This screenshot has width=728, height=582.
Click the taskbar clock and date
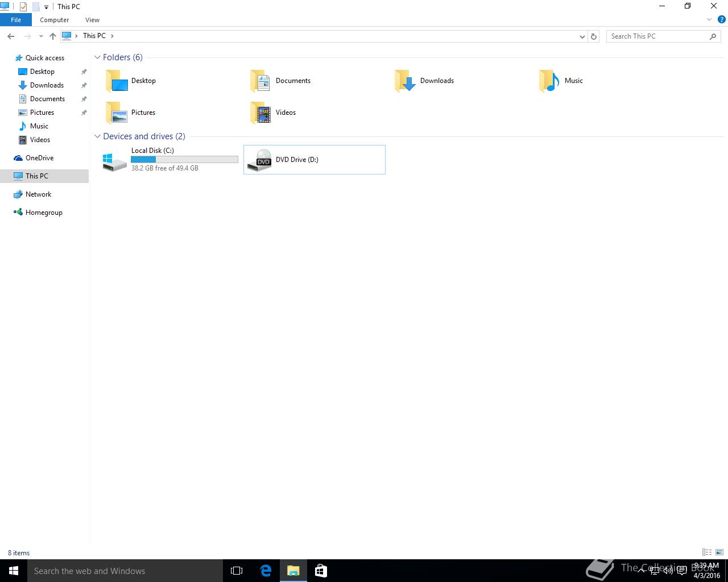point(706,571)
